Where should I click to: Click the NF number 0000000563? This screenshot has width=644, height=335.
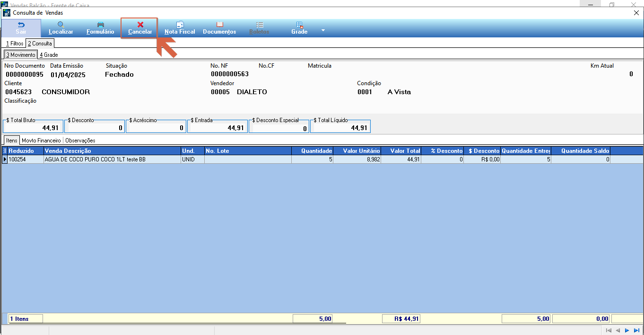coord(230,74)
